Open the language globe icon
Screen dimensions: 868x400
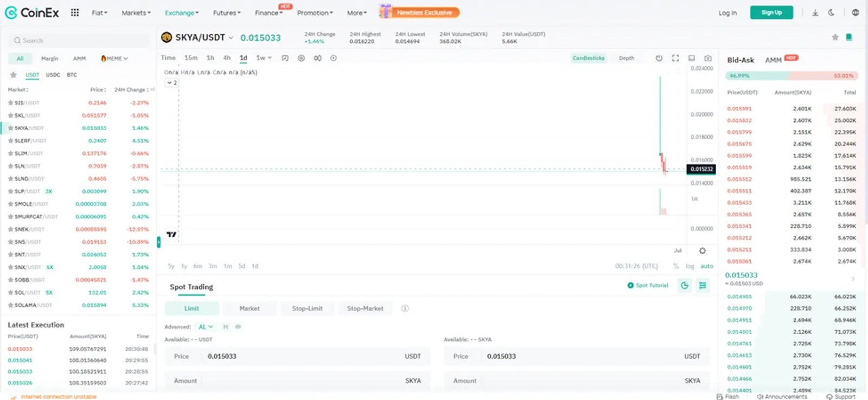click(856, 12)
